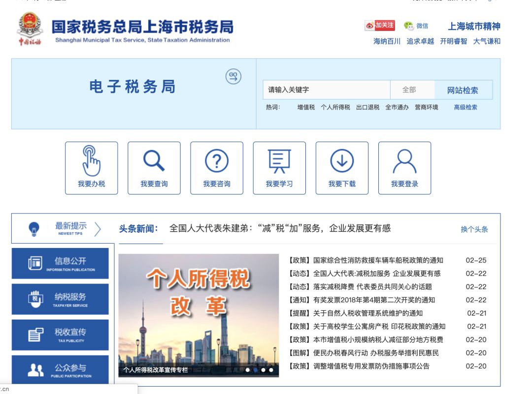The height and width of the screenshot is (394, 532).
Task: Click the 微信 WeChat icon
Action: [x=408, y=26]
